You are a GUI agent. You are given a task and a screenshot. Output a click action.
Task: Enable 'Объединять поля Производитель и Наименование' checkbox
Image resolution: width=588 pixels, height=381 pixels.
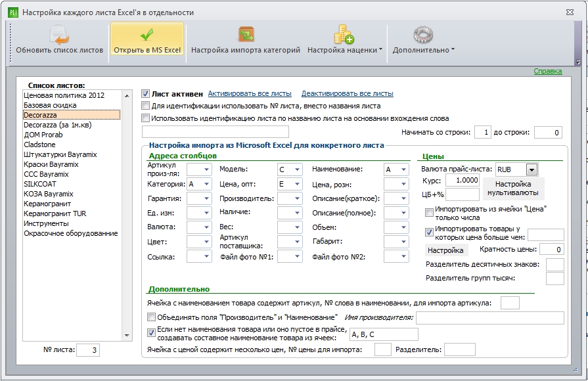[x=151, y=317]
